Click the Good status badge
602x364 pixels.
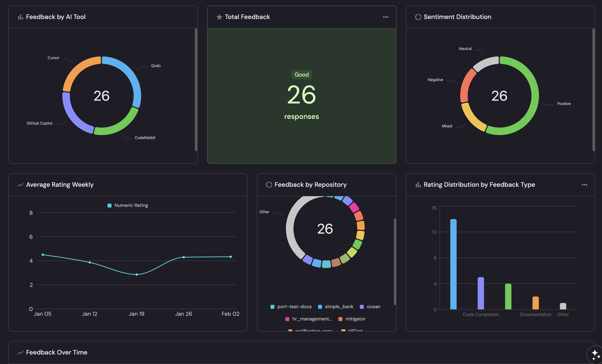click(301, 75)
